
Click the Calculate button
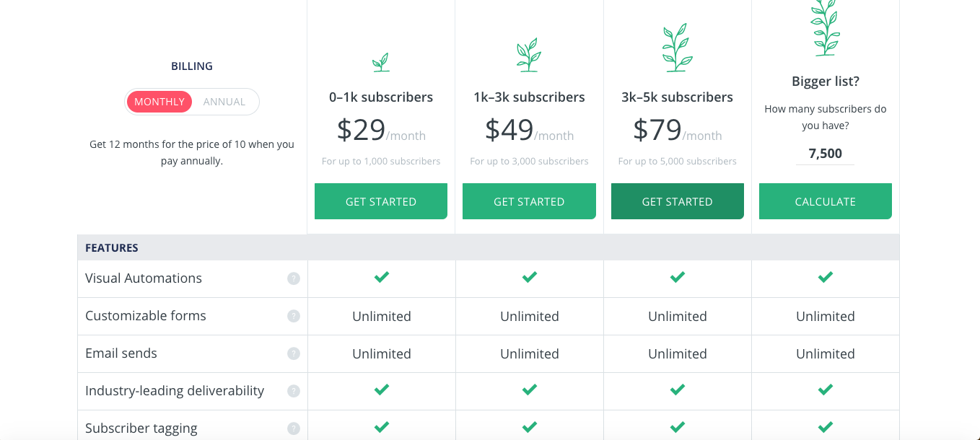coord(825,201)
